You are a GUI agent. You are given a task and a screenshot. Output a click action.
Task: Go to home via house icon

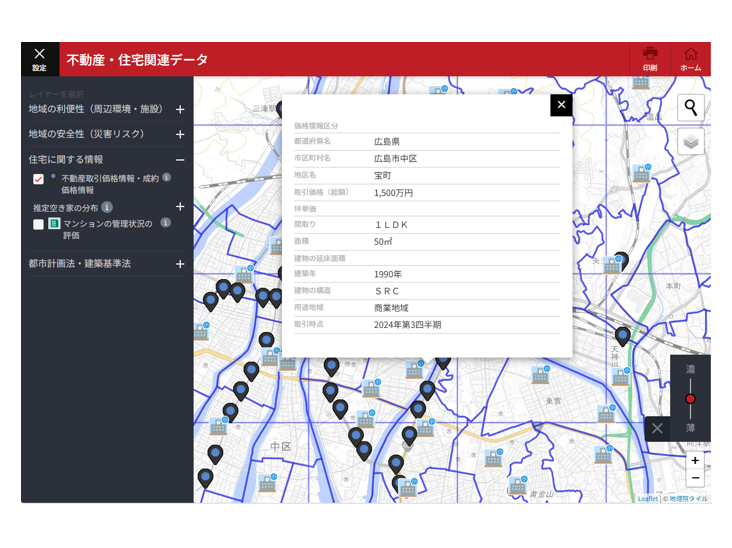690,57
